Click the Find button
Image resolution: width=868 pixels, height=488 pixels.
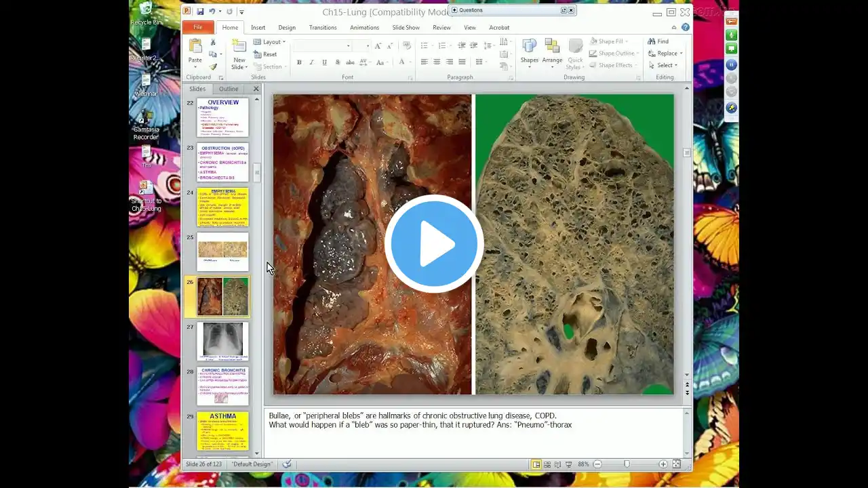click(658, 41)
